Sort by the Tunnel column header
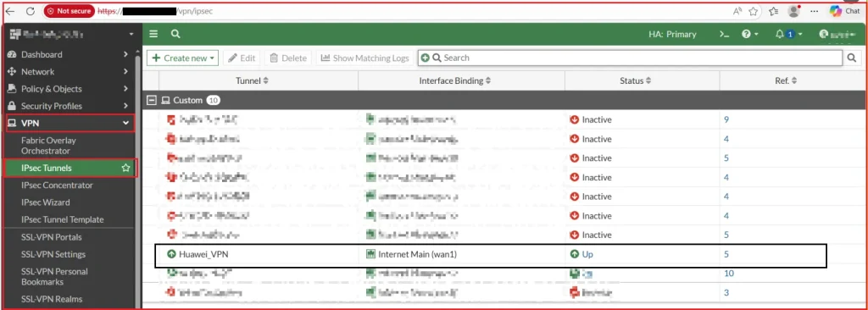868x310 pixels. pos(252,80)
